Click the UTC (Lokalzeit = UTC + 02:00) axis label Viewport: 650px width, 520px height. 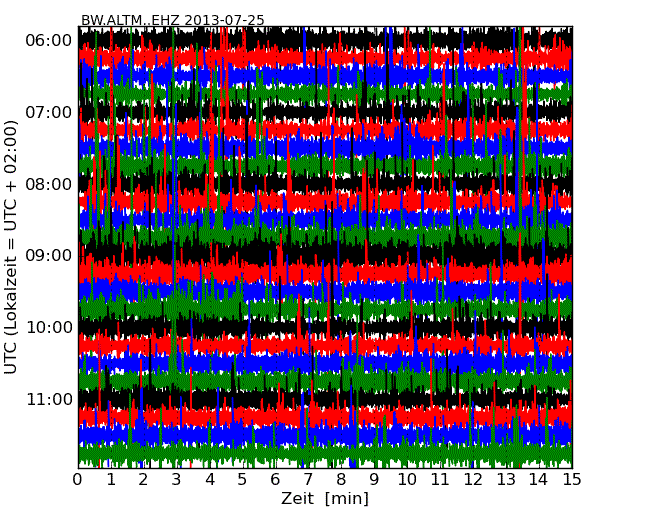tap(11, 247)
